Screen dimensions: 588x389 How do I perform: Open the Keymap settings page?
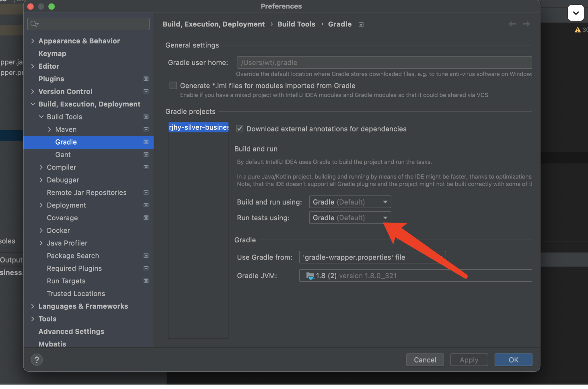pos(52,54)
